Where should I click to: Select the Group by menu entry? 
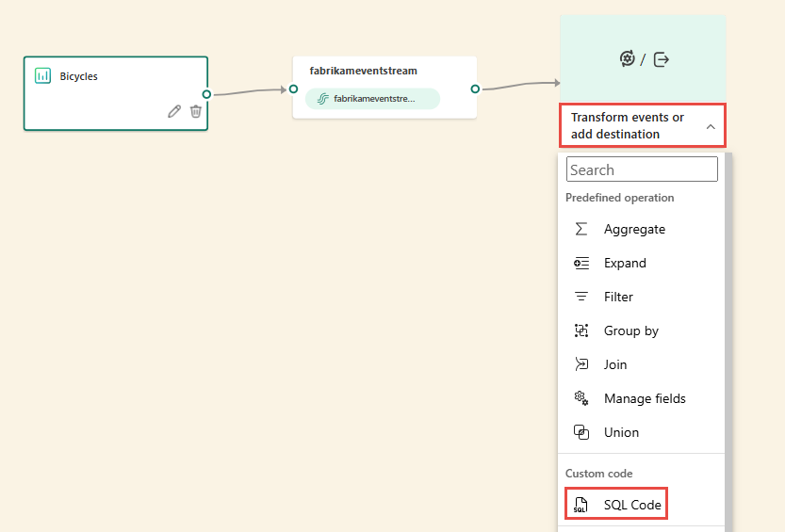pyautogui.click(x=630, y=330)
